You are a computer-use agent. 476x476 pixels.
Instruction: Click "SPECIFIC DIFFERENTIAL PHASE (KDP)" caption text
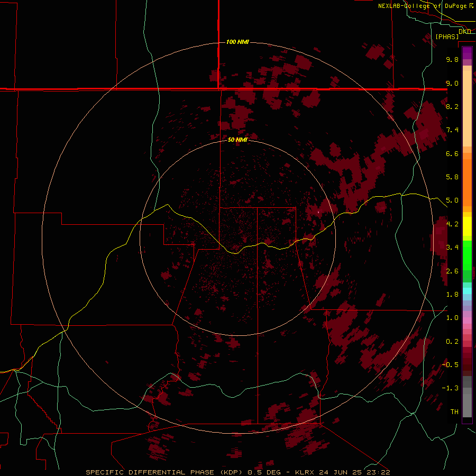(x=165, y=472)
